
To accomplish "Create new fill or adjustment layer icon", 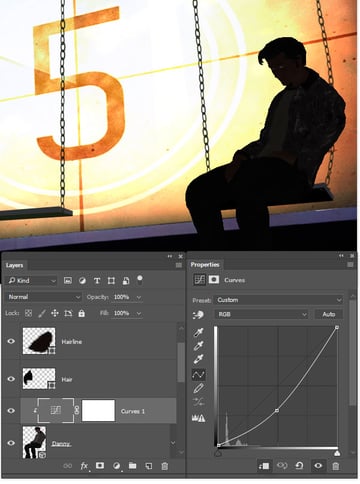I will (x=116, y=466).
